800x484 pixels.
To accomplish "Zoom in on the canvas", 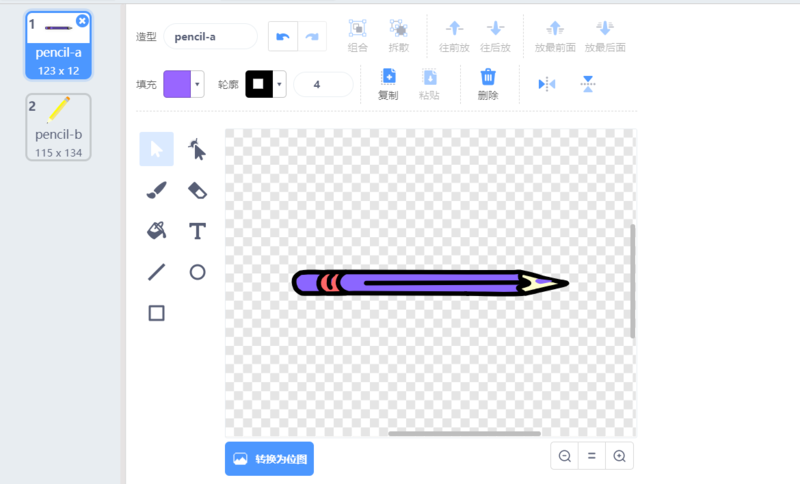I will tap(619, 456).
